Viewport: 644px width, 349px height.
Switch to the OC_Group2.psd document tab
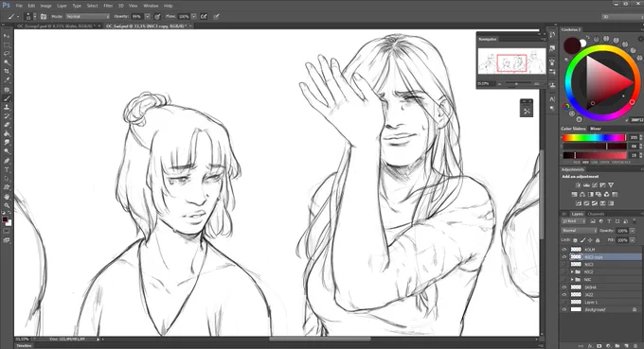tap(56, 26)
